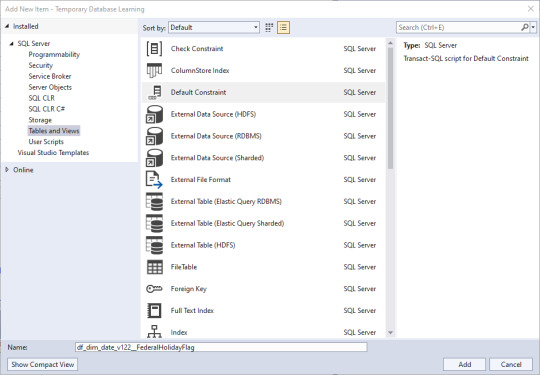The width and height of the screenshot is (540, 375).
Task: Switch to small icons grid view
Action: (x=269, y=28)
